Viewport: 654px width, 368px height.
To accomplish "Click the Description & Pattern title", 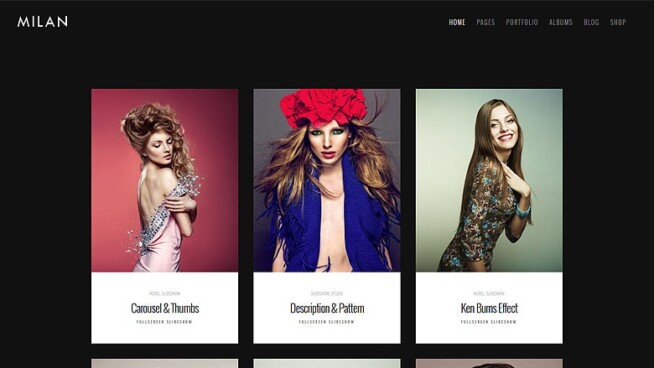I will pos(327,308).
